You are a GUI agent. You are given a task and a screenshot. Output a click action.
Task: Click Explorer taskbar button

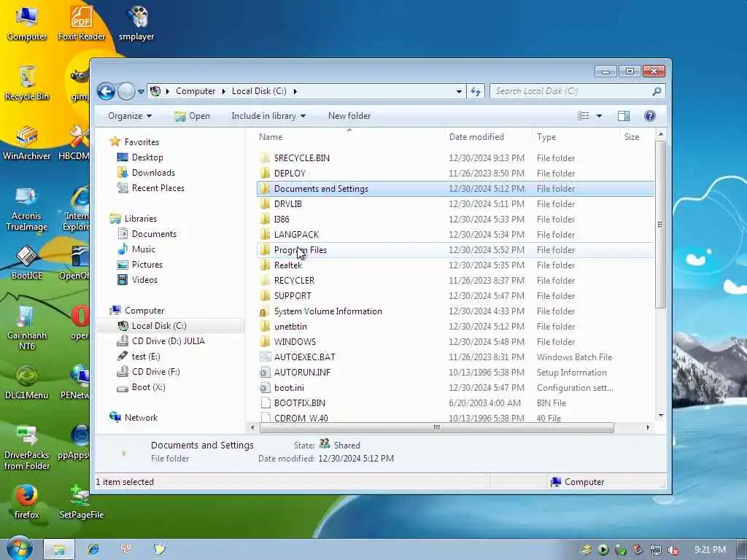tap(59, 550)
